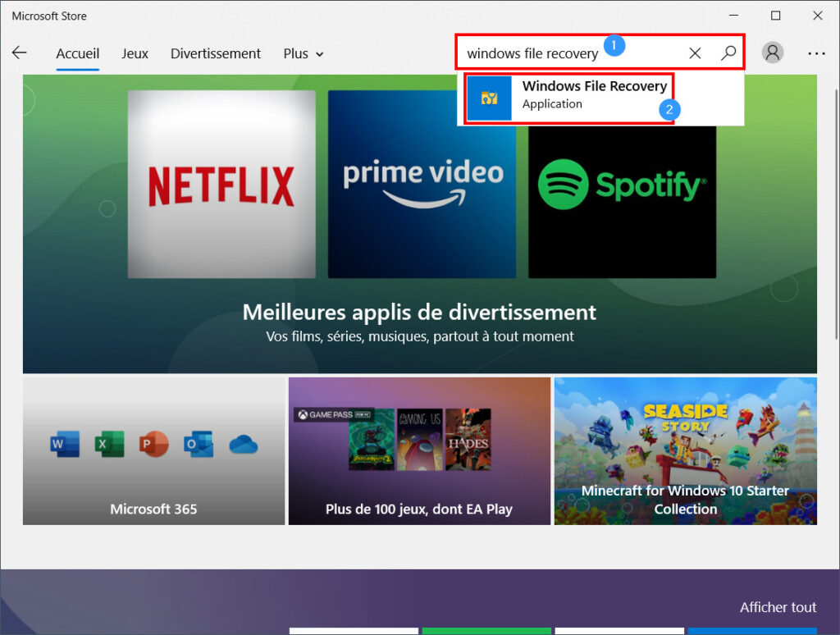This screenshot has width=840, height=635.
Task: Switch to the Jeux tab
Action: click(x=135, y=53)
